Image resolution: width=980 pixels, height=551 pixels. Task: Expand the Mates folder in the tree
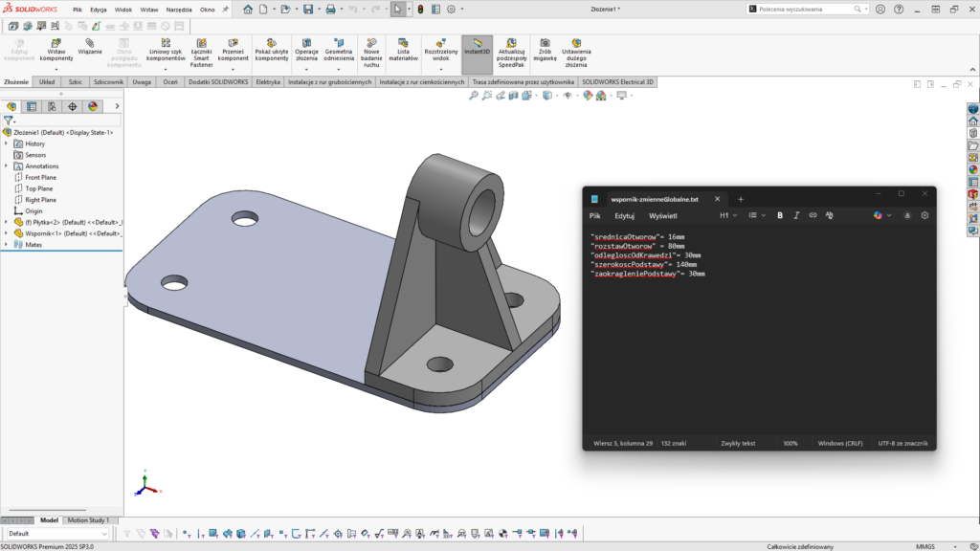click(x=6, y=244)
